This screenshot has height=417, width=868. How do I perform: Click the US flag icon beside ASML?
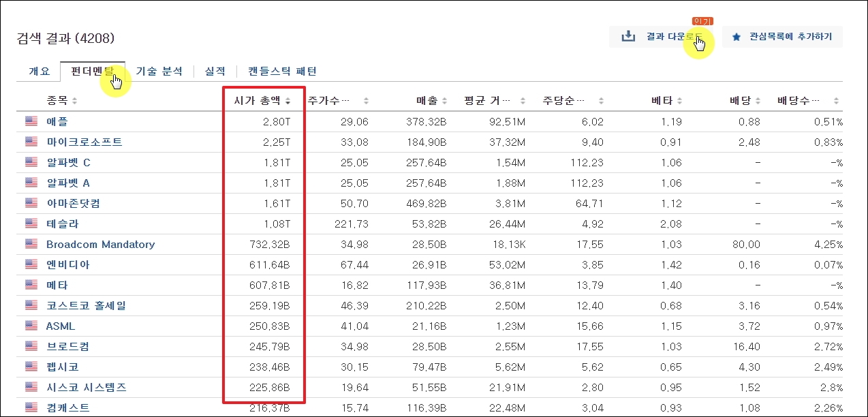point(31,326)
